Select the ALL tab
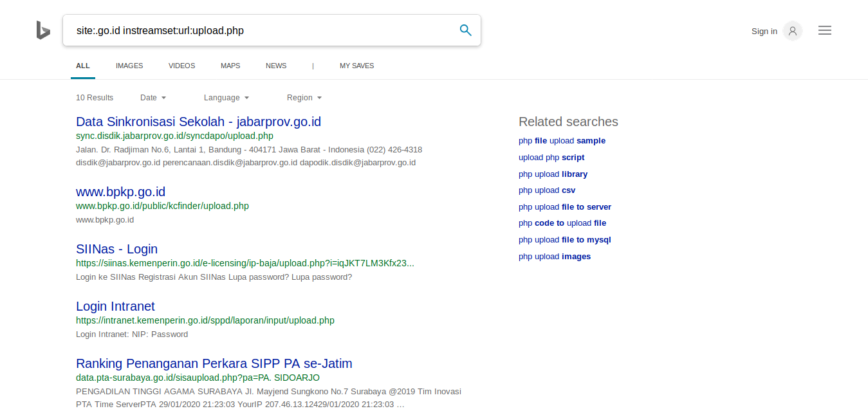This screenshot has height=411, width=868. pos(83,66)
